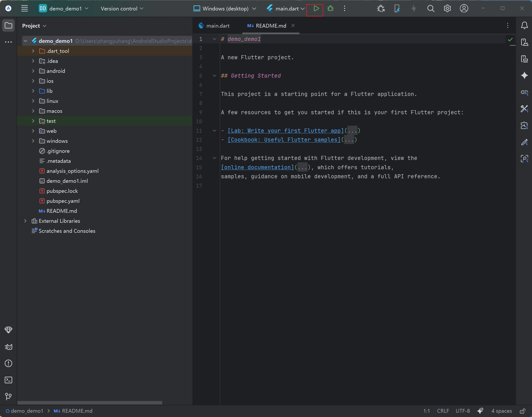Open Notifications bell icon
The width and height of the screenshot is (532, 417).
pyautogui.click(x=524, y=25)
